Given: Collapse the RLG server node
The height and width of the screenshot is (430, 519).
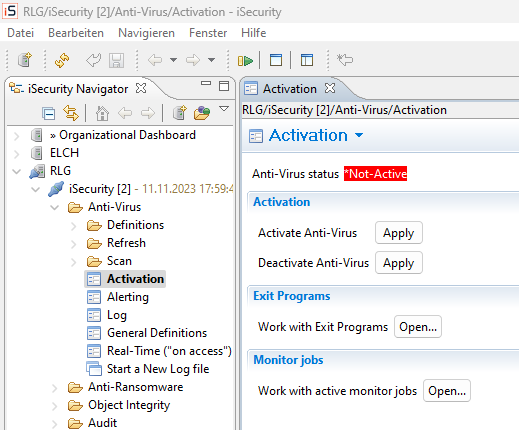Looking at the screenshot, I should [16, 172].
